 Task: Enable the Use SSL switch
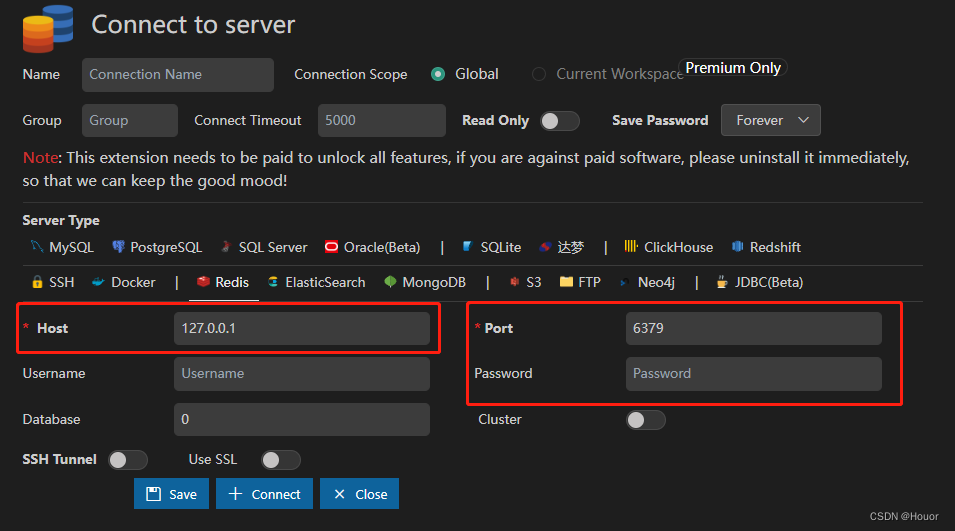pos(281,460)
